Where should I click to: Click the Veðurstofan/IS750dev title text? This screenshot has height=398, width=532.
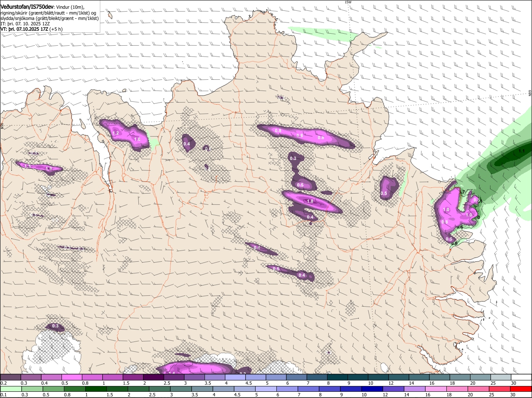(x=27, y=7)
